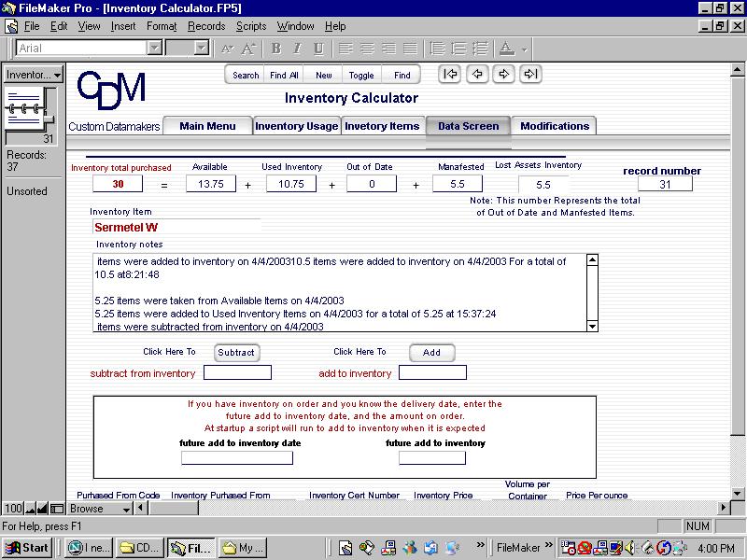
Task: Click the future add to inventory date field
Action: coord(237,457)
